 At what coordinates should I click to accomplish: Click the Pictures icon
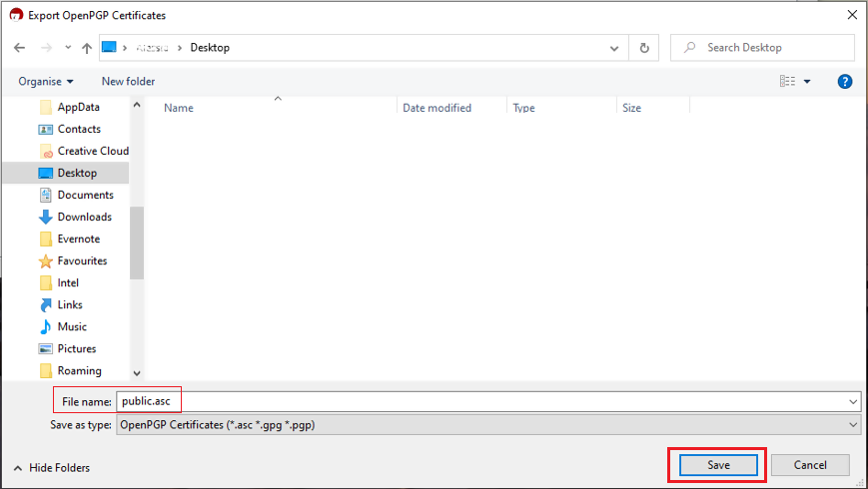tap(45, 349)
